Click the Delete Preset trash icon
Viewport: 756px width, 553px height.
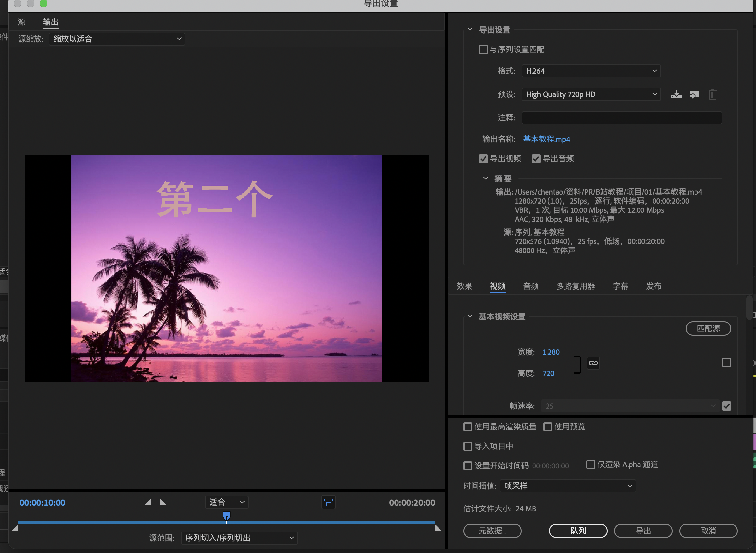click(712, 94)
